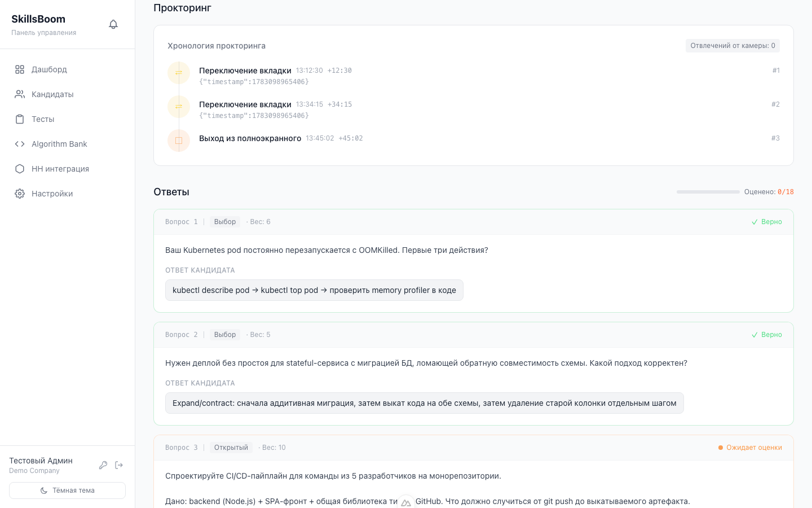Viewport: 812px width, 508px height.
Task: Click the Настройки gear icon
Action: click(x=20, y=194)
